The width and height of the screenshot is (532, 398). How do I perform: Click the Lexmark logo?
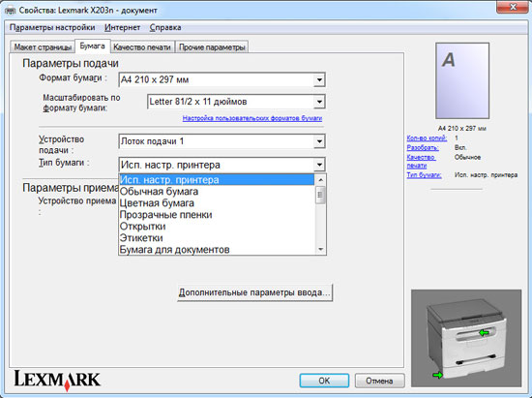coord(57,380)
